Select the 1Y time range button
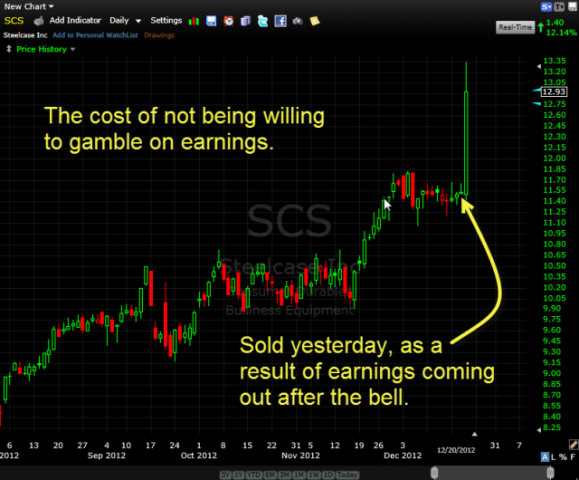This screenshot has width=579, height=480. (239, 475)
